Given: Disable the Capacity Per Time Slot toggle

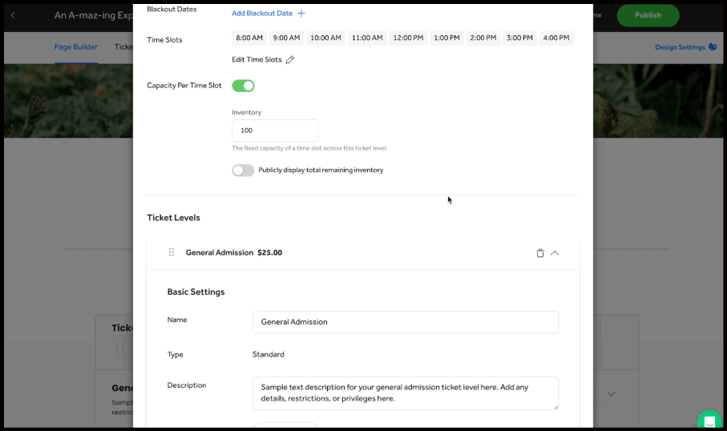Looking at the screenshot, I should click(243, 86).
